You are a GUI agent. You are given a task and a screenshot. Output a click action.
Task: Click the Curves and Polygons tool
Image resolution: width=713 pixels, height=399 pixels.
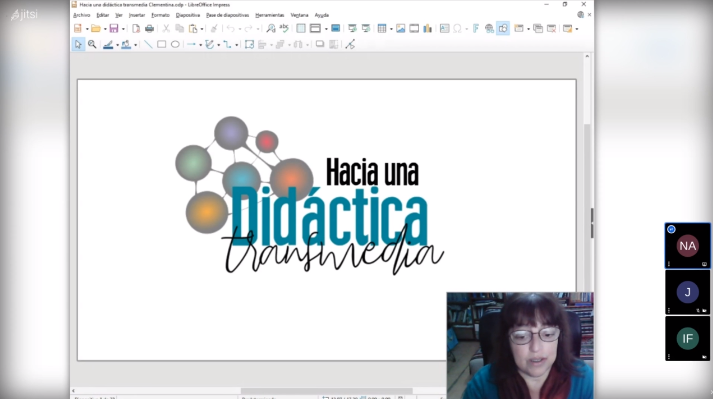point(209,44)
